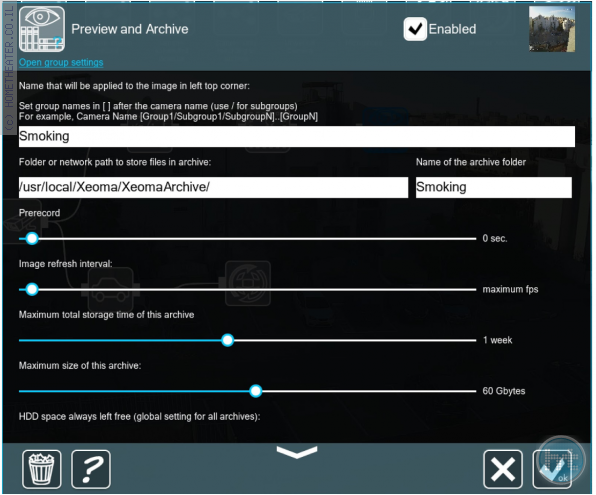Screen dimensions: 596x495
Task: Click the 'Preview and Archive' title text
Action: pos(130,29)
